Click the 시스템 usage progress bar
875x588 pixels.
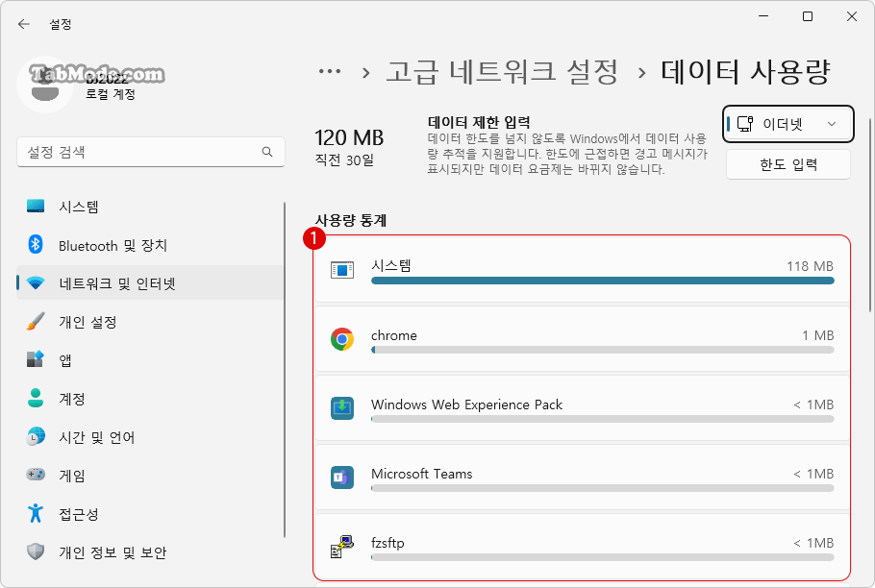coord(602,281)
